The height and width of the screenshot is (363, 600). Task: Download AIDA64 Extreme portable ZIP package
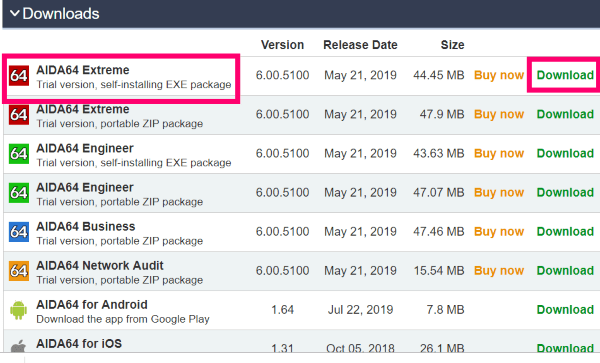(565, 114)
